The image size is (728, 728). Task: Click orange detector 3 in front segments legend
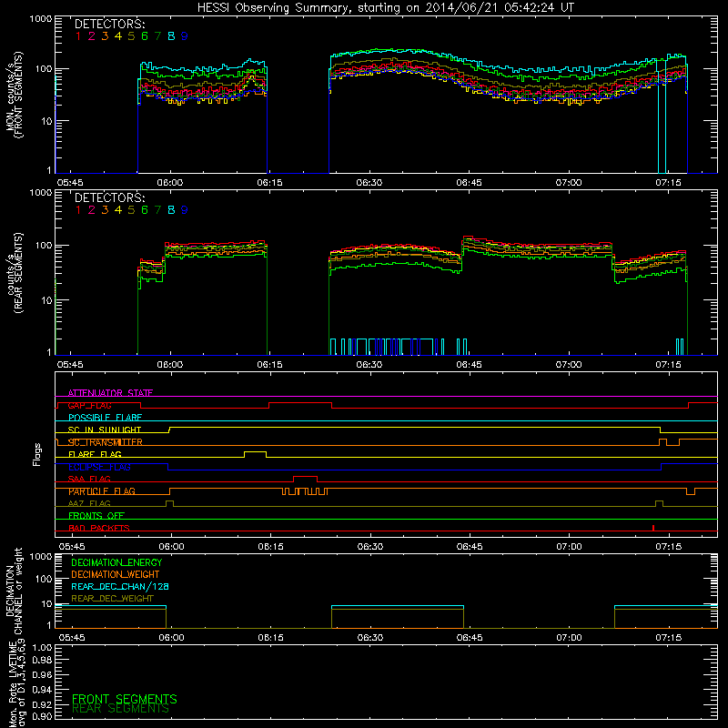(105, 35)
